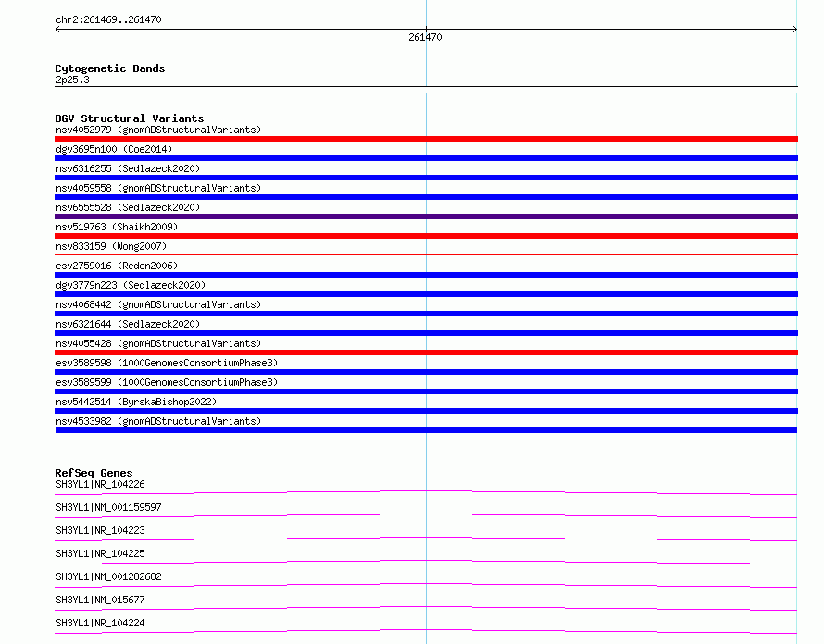Click the blue bar under nsv5442514
Viewport: 824px width, 644px height.
coord(426,411)
